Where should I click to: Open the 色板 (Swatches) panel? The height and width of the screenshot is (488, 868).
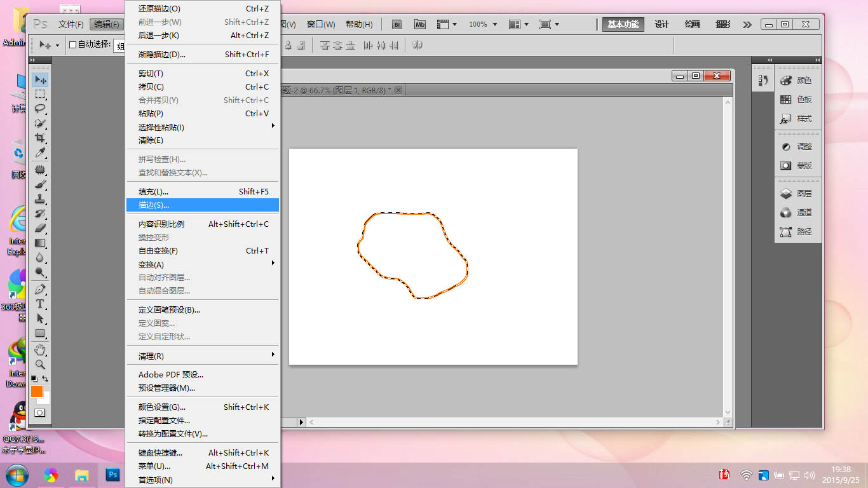pos(797,100)
